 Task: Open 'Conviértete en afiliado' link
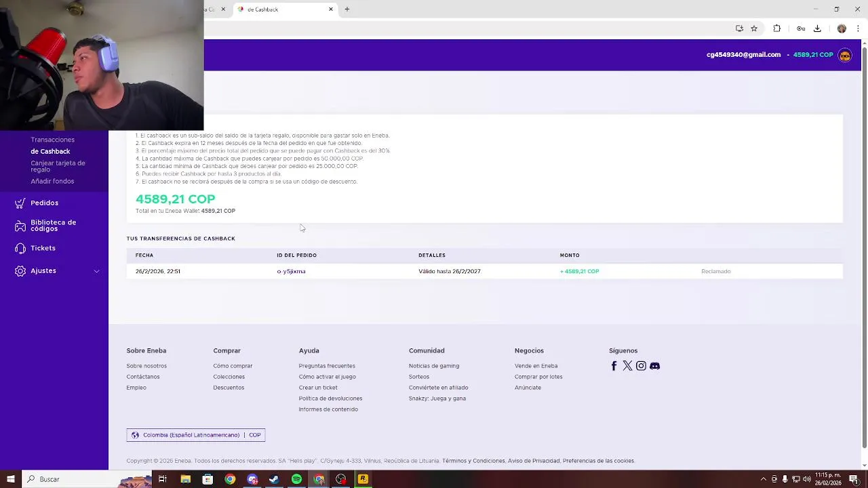[x=438, y=388]
